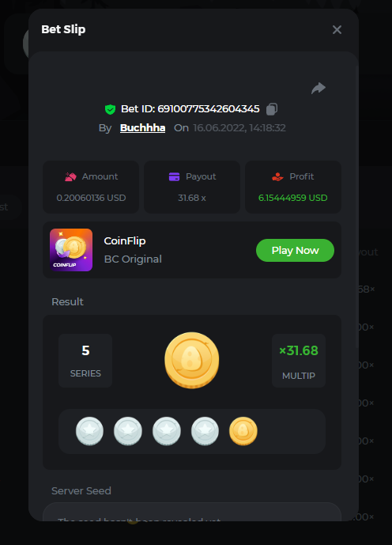Select the fourth silver star coin
Image resolution: width=392 pixels, height=545 pixels.
[x=205, y=431]
